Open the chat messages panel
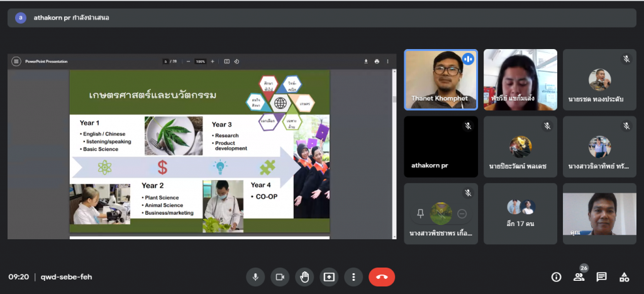This screenshot has height=294, width=644. [x=601, y=276]
